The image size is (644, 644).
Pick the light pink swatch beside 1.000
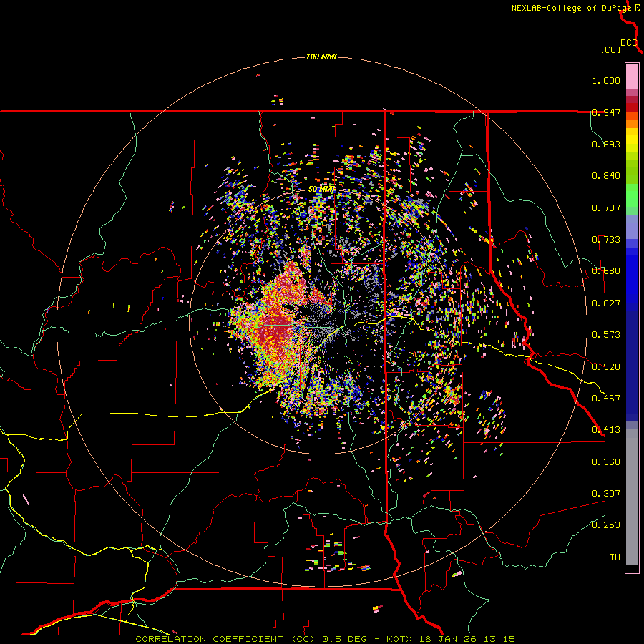(x=632, y=77)
